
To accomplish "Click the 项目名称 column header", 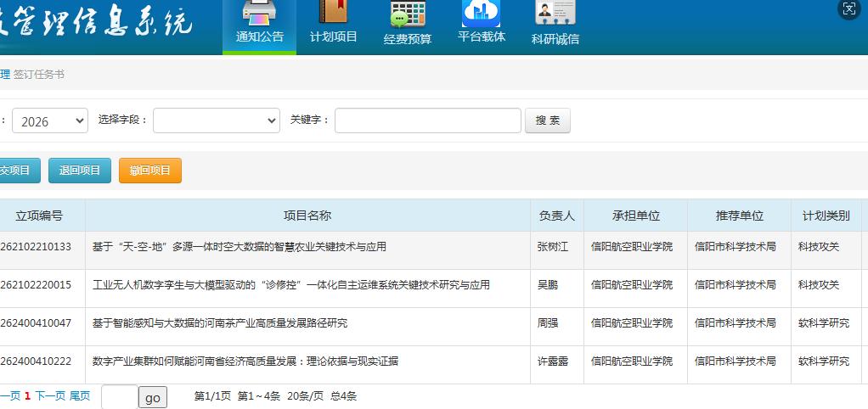I will (307, 216).
